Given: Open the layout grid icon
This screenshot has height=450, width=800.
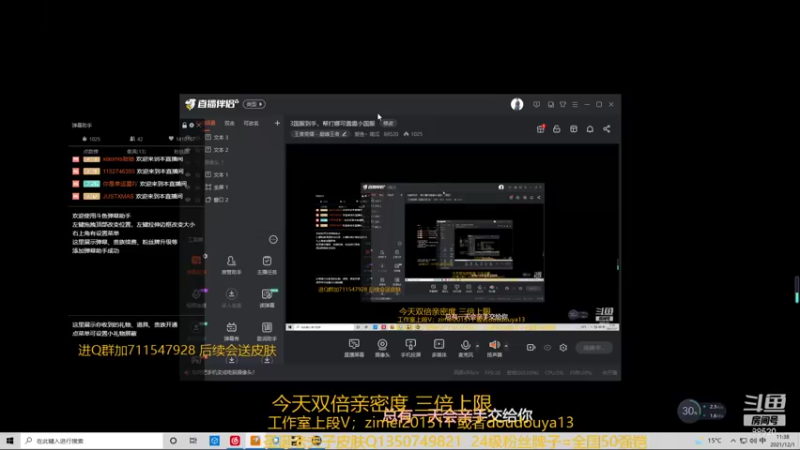Looking at the screenshot, I should click(573, 129).
